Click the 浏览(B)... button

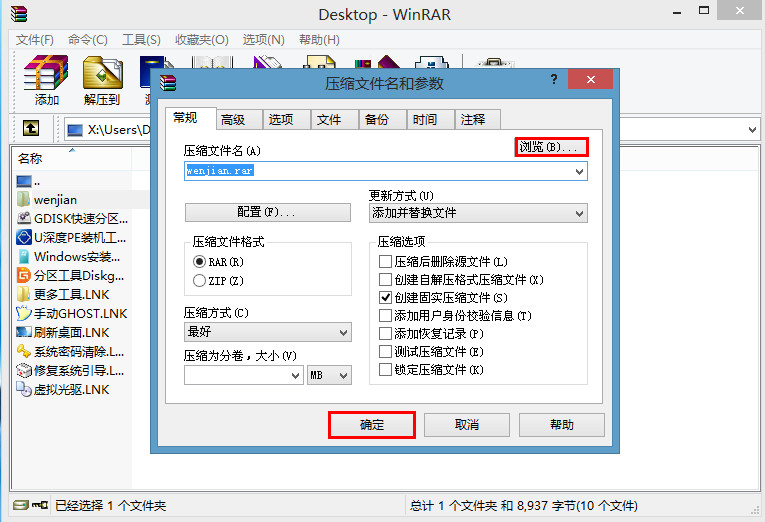[x=551, y=147]
